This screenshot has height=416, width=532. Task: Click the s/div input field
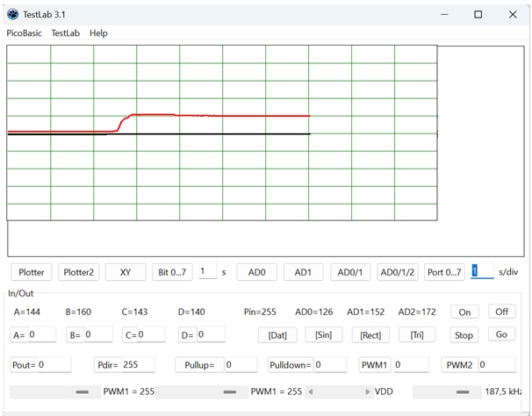tap(482, 272)
